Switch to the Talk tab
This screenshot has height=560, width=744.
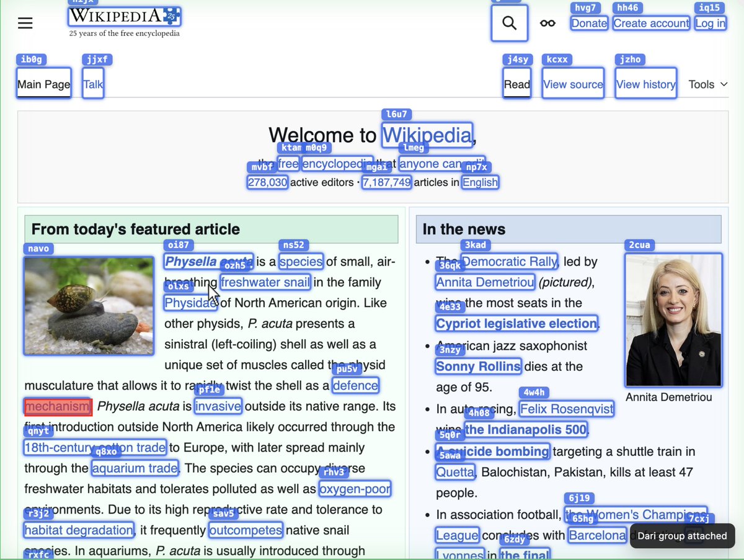[x=93, y=84]
